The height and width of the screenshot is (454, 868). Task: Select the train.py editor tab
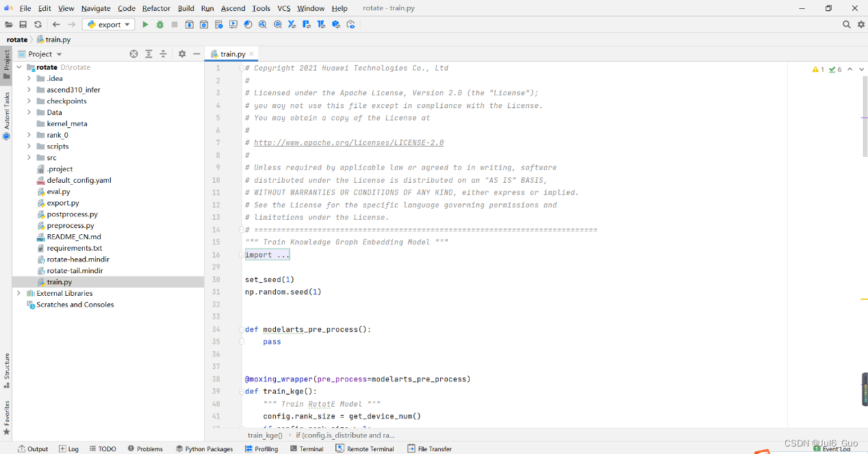pyautogui.click(x=233, y=53)
